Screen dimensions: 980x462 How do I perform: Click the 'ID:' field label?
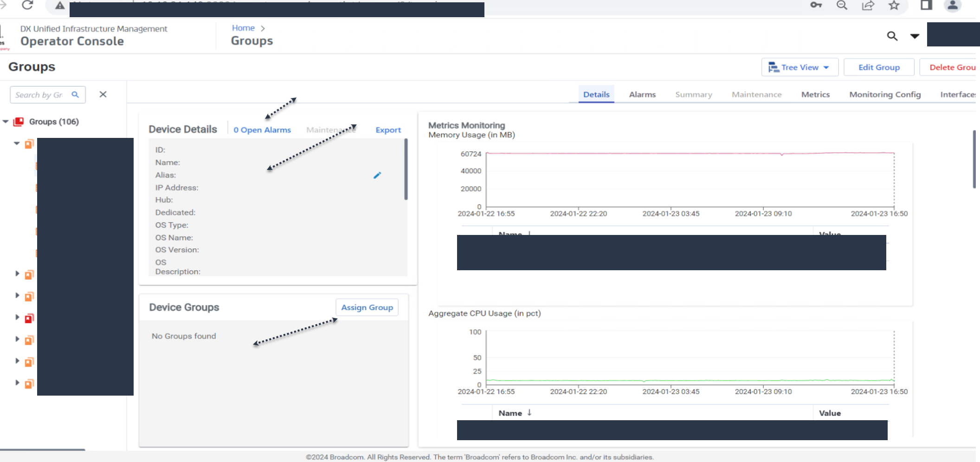(x=160, y=150)
